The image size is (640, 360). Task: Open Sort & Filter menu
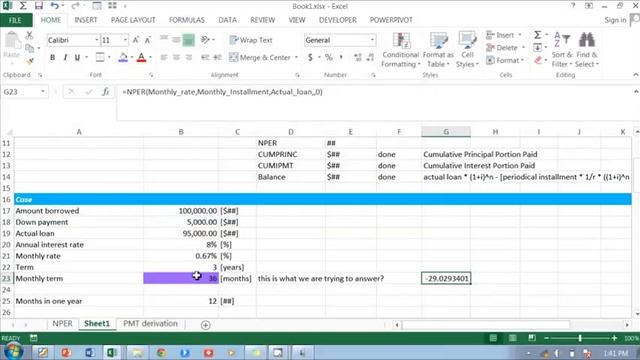click(562, 50)
